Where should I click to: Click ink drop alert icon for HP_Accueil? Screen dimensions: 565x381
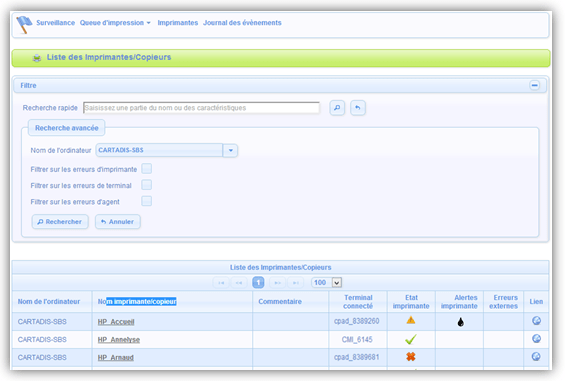pos(461,322)
